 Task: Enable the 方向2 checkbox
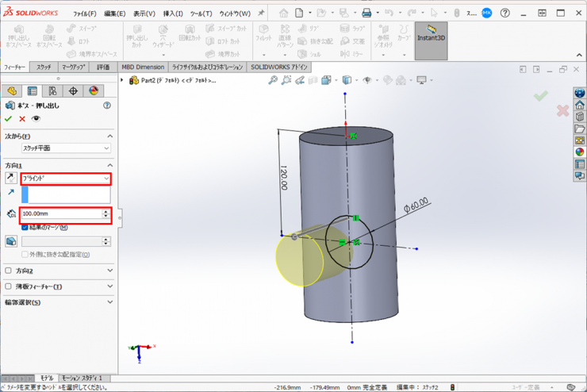pyautogui.click(x=9, y=271)
